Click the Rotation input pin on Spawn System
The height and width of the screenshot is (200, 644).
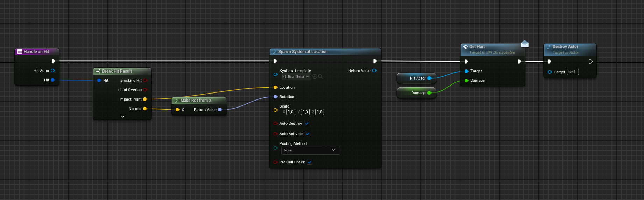[x=275, y=97]
